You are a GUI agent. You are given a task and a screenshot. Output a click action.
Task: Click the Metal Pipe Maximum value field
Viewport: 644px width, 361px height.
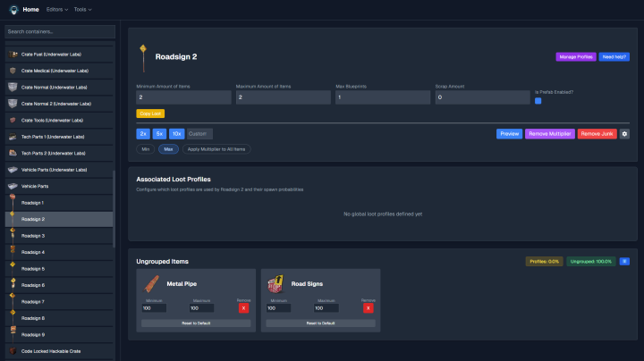coord(201,308)
